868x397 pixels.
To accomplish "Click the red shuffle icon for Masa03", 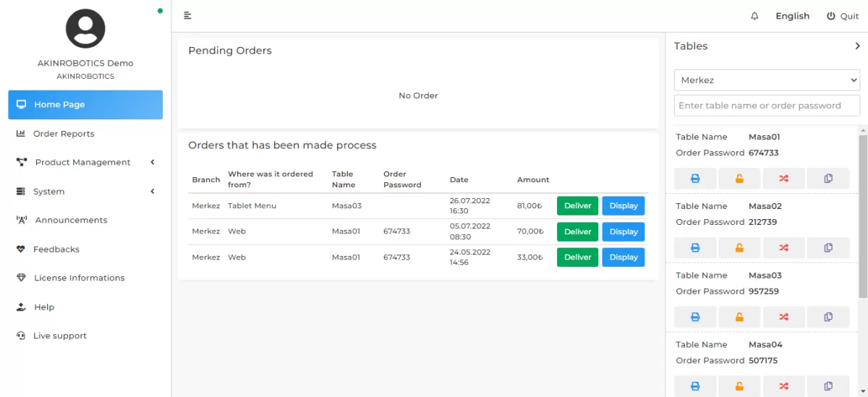I will tap(783, 317).
